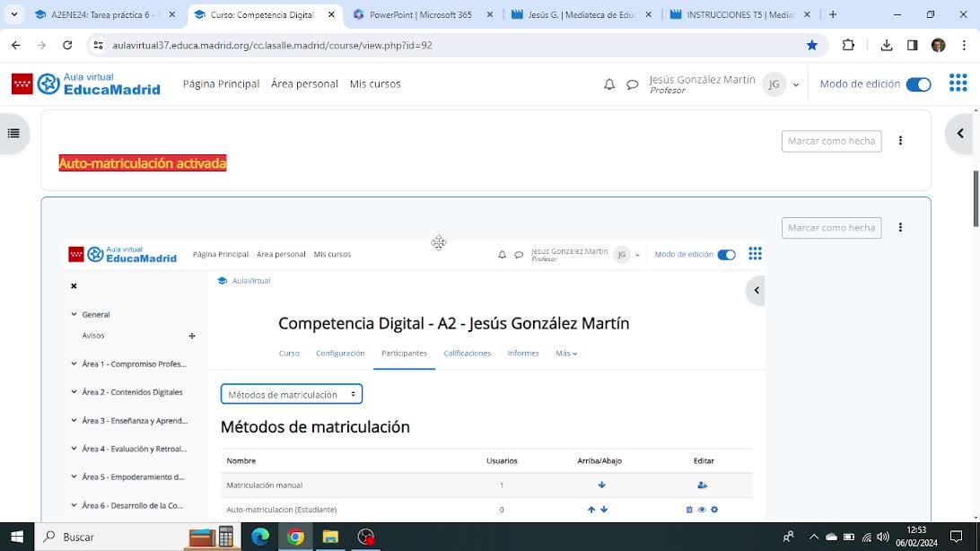Click the Avisos item in the course index

click(93, 337)
